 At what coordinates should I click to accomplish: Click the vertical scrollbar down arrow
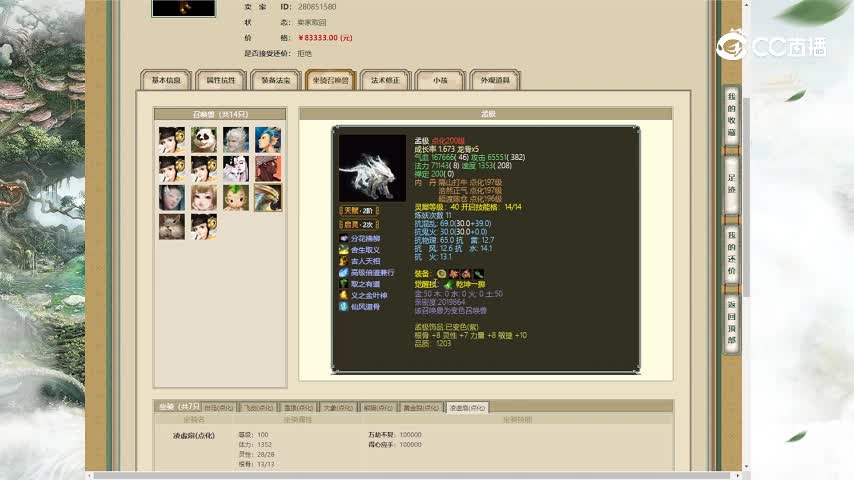coord(747,467)
